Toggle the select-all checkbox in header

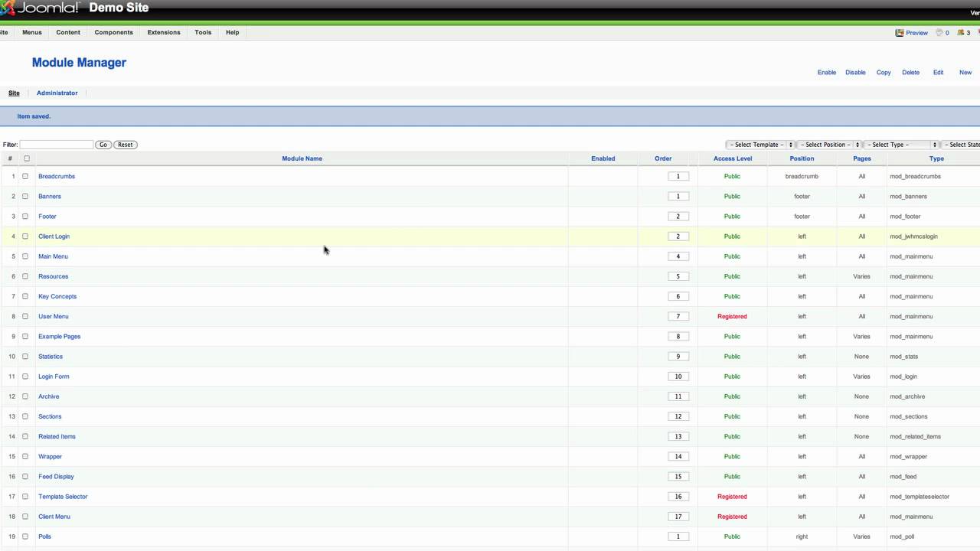point(26,158)
